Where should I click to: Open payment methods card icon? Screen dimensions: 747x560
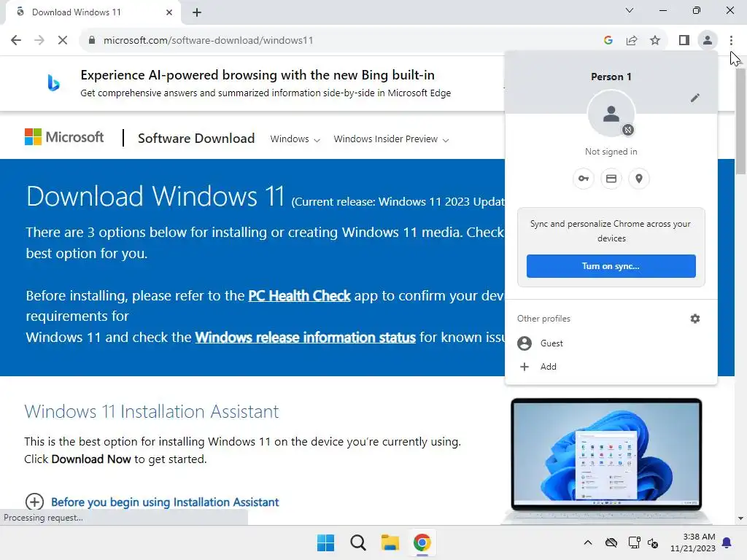[611, 179]
